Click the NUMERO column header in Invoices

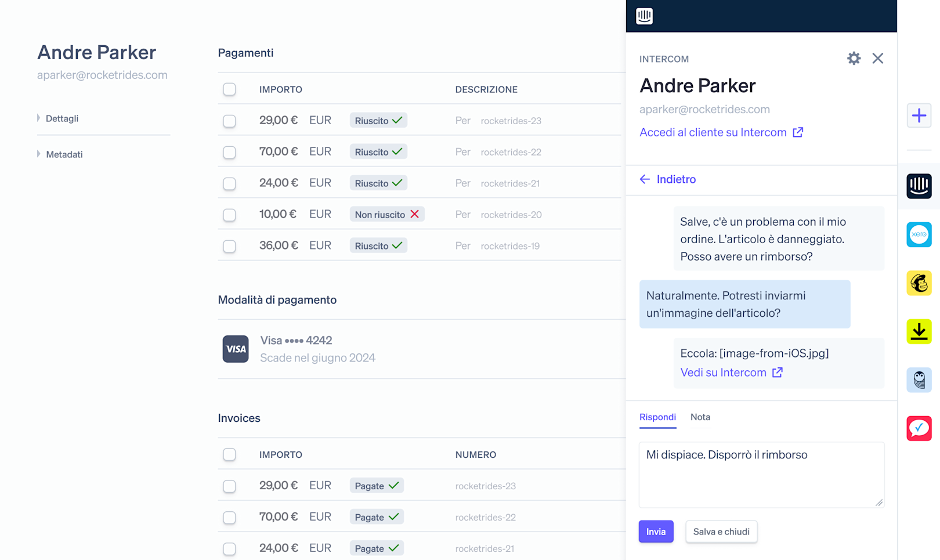point(476,454)
